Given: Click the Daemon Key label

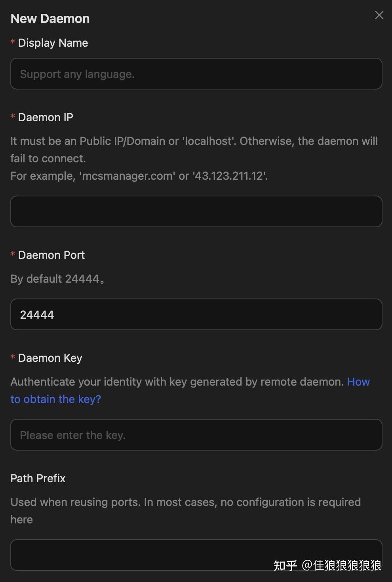Looking at the screenshot, I should [x=50, y=358].
